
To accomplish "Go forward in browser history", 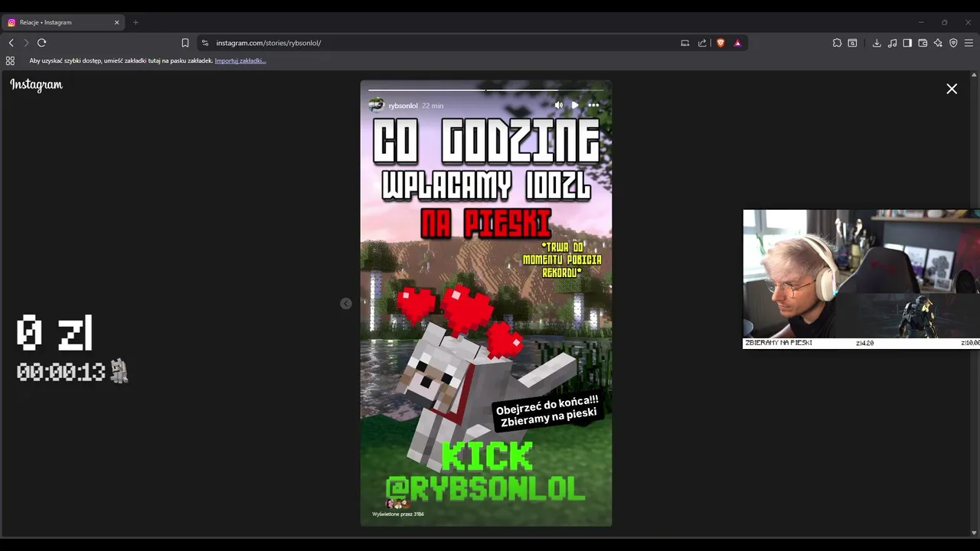I will click(26, 43).
